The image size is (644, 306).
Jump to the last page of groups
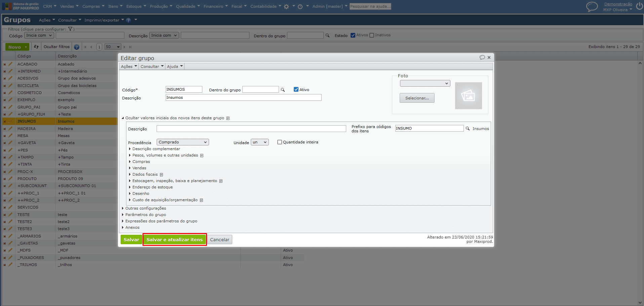(x=130, y=47)
